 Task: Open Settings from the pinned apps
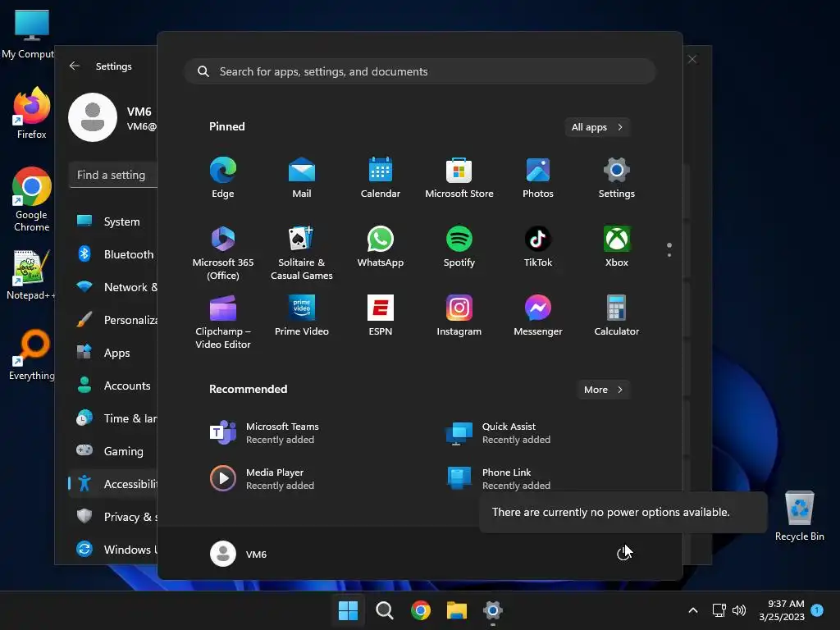coord(617,178)
